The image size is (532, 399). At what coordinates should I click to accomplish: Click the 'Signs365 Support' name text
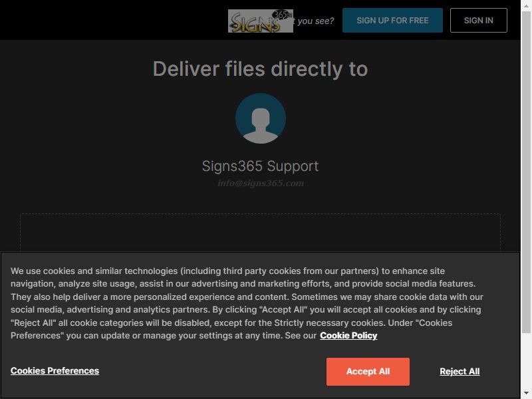[x=260, y=166]
